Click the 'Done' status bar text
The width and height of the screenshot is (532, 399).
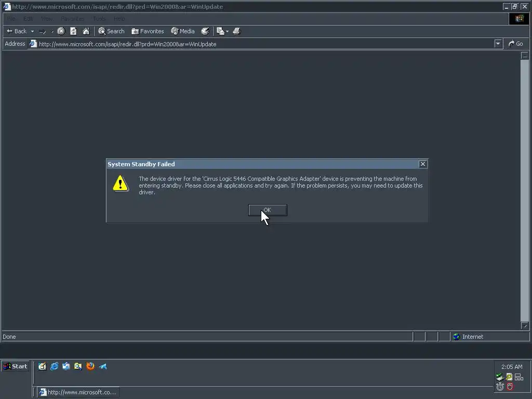(x=9, y=337)
